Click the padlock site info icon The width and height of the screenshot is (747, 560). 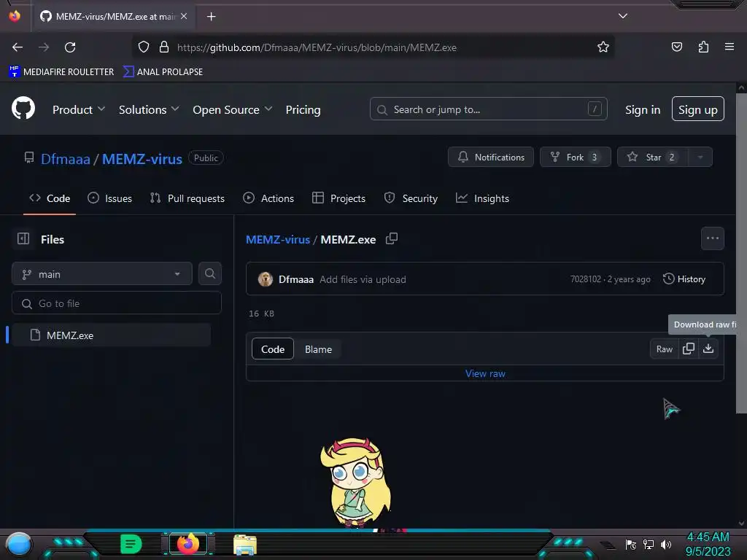[x=164, y=47]
